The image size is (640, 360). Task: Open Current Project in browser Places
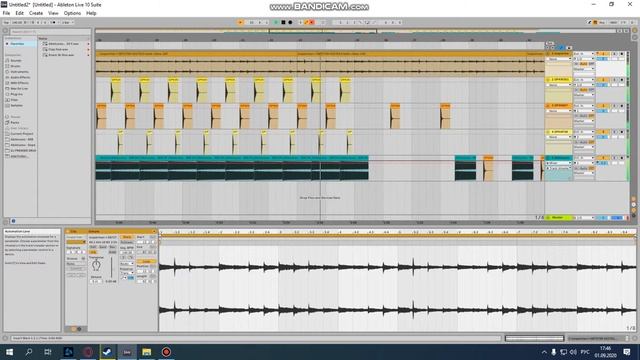tap(22, 133)
